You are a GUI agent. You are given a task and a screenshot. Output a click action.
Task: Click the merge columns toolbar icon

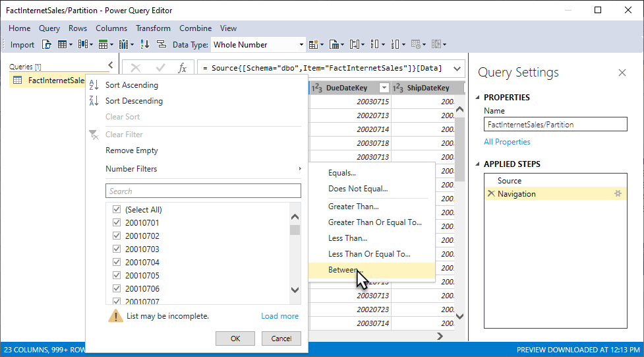(354, 45)
